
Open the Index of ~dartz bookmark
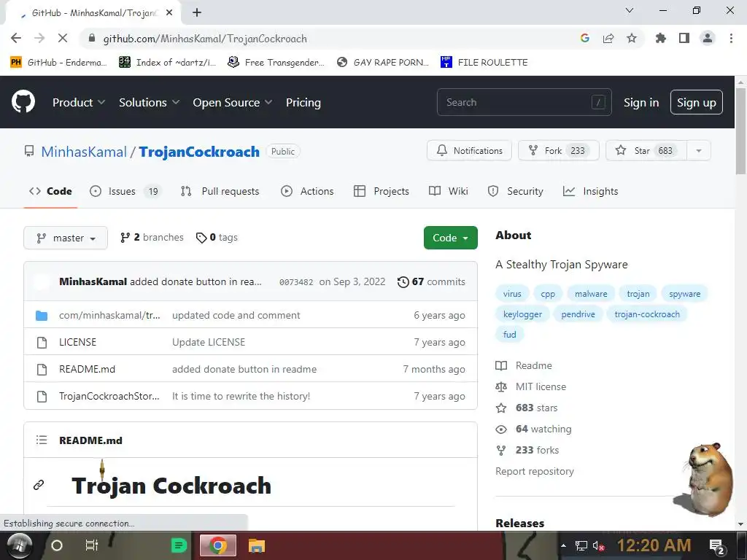(x=168, y=63)
